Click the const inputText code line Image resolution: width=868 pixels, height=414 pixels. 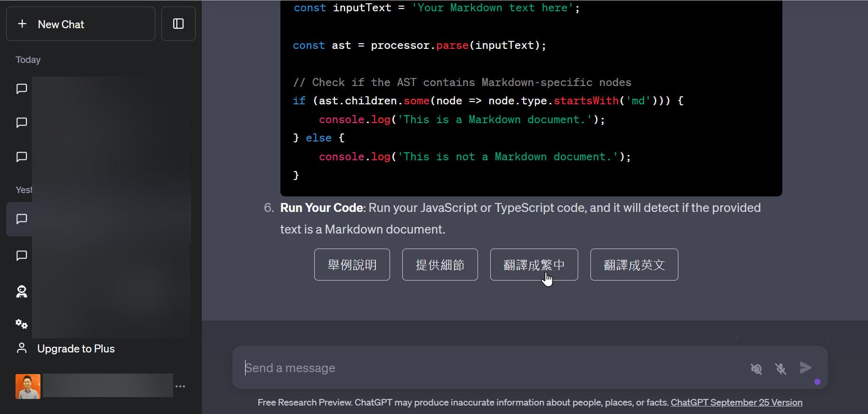437,8
